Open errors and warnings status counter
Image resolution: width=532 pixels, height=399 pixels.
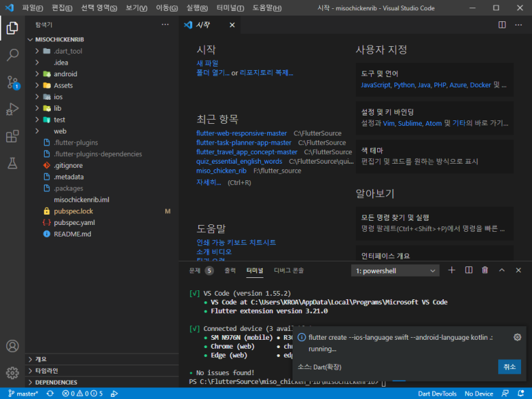pyautogui.click(x=83, y=393)
